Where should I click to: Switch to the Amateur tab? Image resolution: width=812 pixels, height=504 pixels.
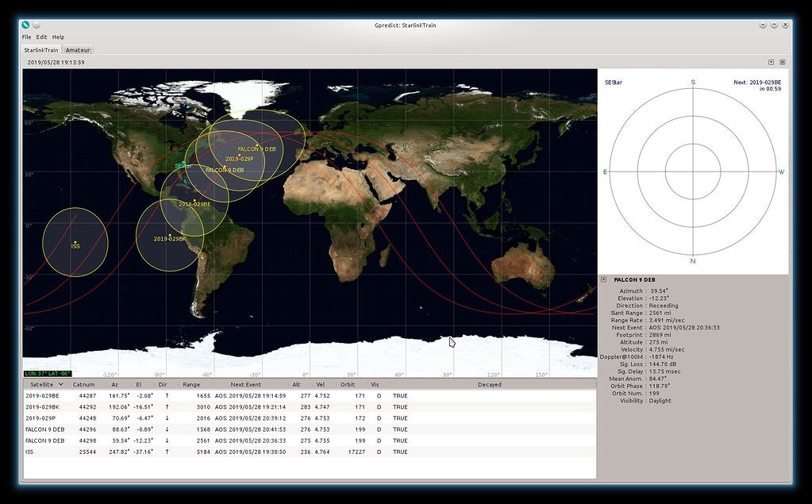coord(78,48)
